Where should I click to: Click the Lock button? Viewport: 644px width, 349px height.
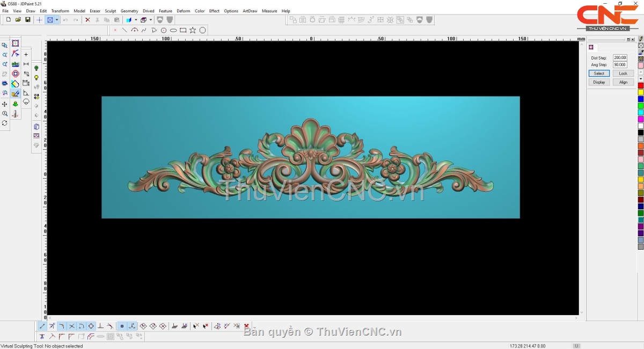pos(623,74)
